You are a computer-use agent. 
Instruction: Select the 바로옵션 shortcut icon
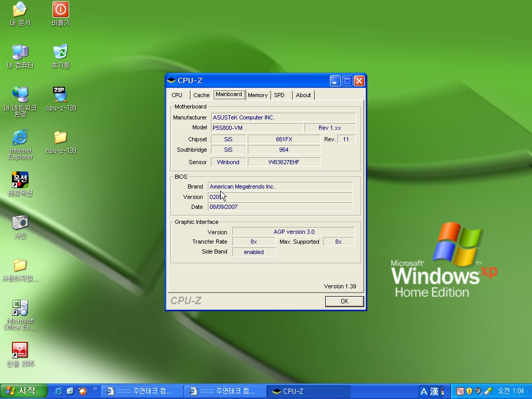tap(20, 184)
